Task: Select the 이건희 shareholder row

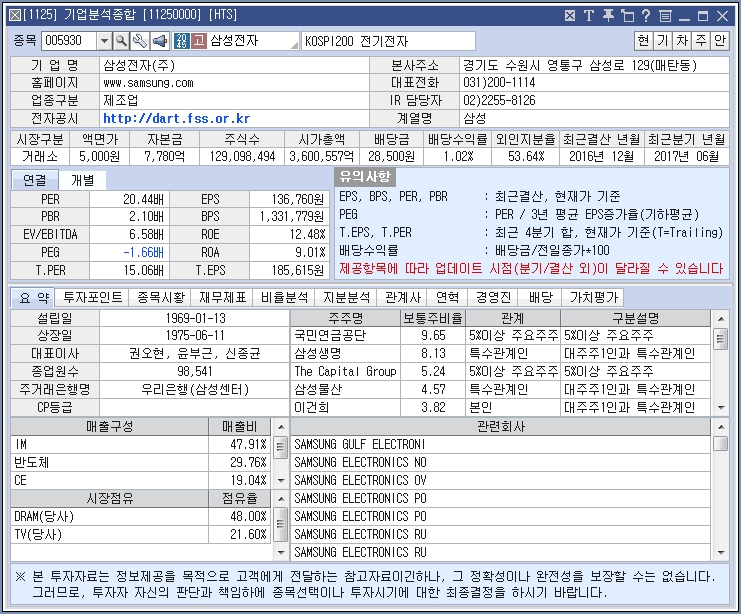Action: pos(500,407)
